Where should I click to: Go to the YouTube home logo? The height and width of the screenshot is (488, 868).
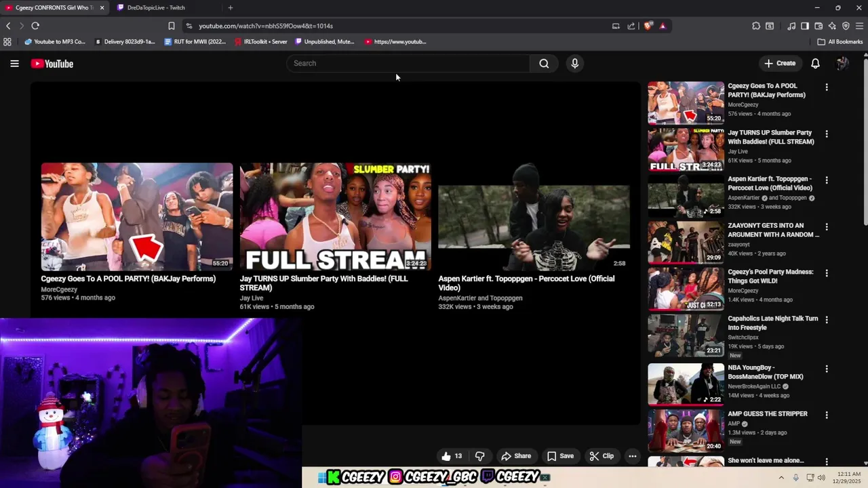[x=52, y=64]
